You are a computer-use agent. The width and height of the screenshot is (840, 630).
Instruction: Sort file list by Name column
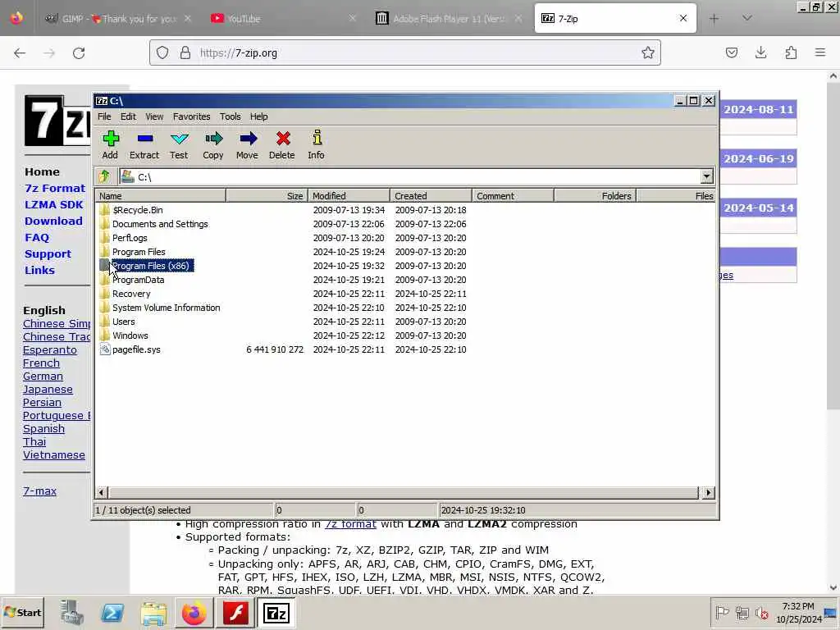point(160,196)
